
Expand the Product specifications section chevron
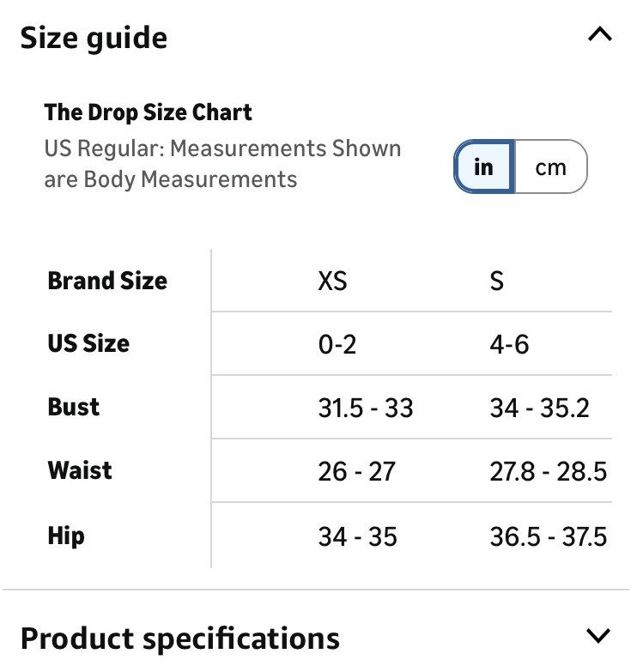pos(598,636)
